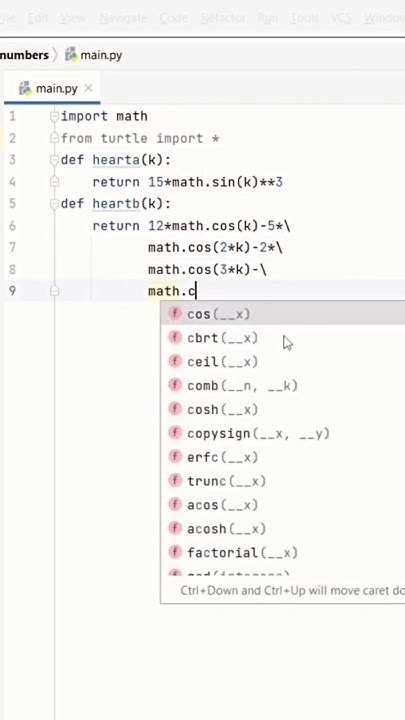Screen dimensions: 405x720
Task: Open the VCS menu
Action: [341, 18]
